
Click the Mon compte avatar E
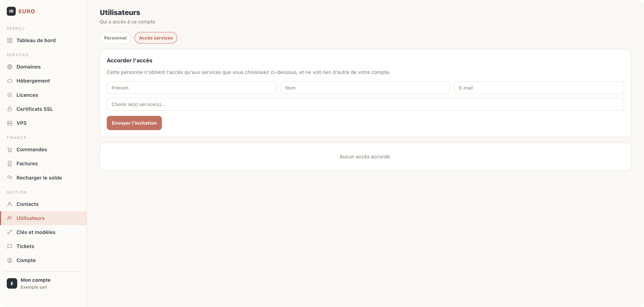coord(12,283)
